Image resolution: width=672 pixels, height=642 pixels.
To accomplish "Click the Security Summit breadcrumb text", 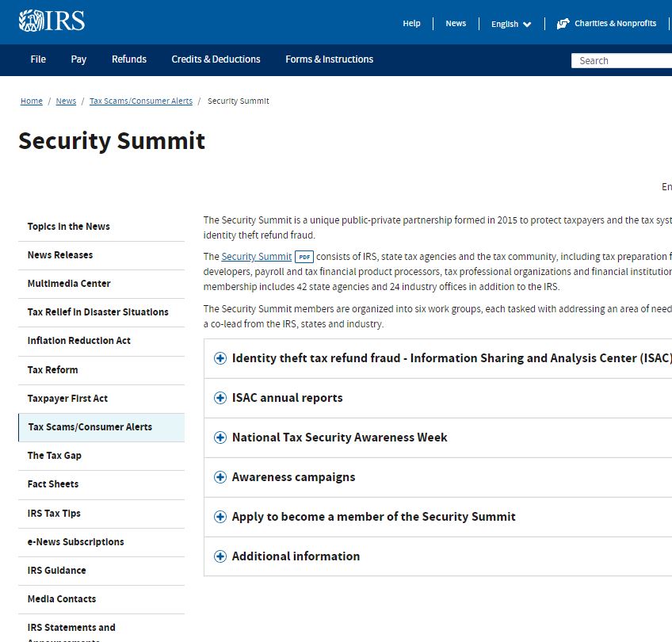I will [x=239, y=101].
